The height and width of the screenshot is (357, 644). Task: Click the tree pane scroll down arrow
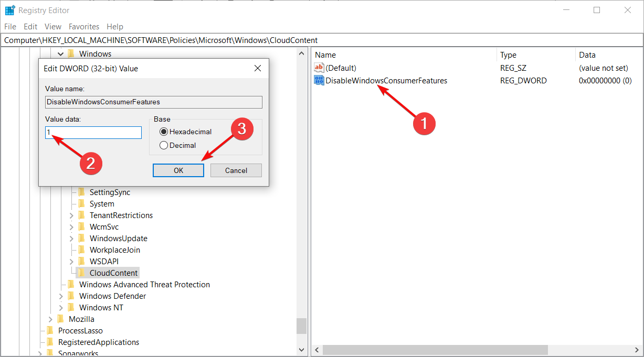[301, 349]
